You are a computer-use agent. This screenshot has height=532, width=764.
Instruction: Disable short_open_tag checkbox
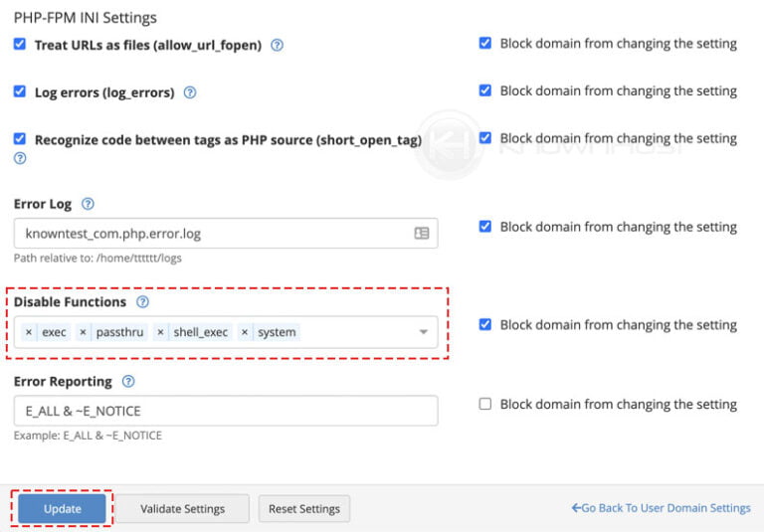[x=20, y=139]
